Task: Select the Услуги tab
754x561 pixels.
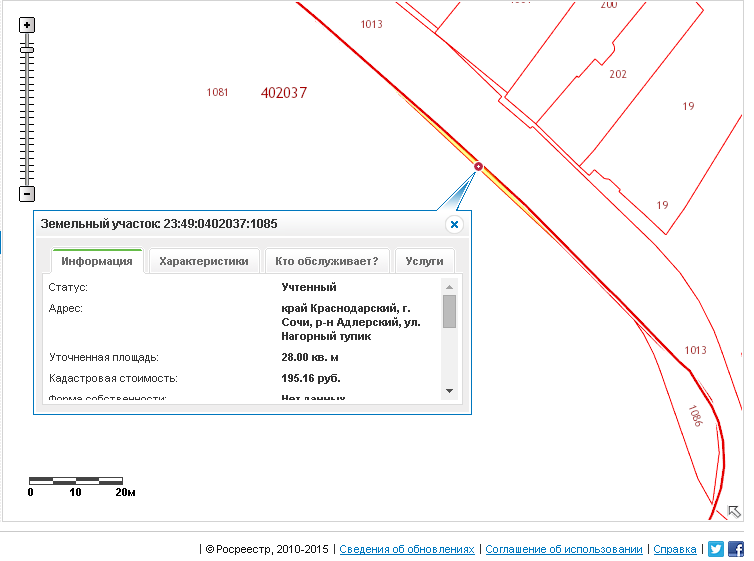Action: coord(425,261)
